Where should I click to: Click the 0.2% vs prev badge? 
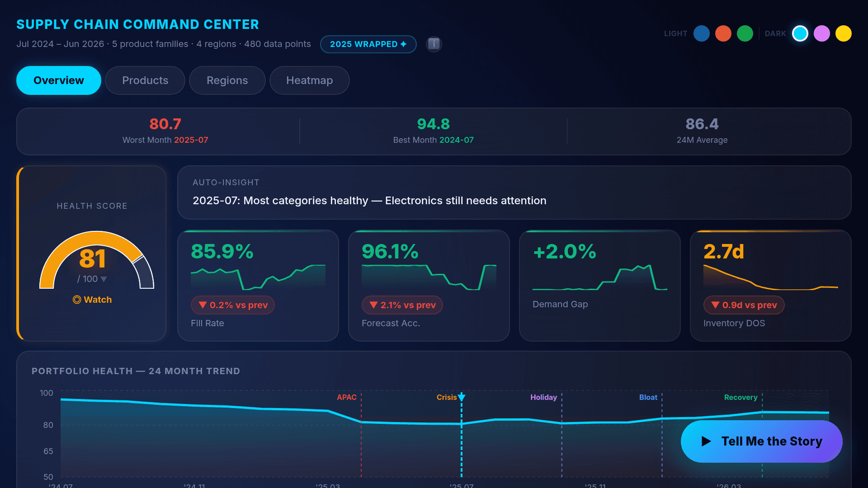[233, 305]
